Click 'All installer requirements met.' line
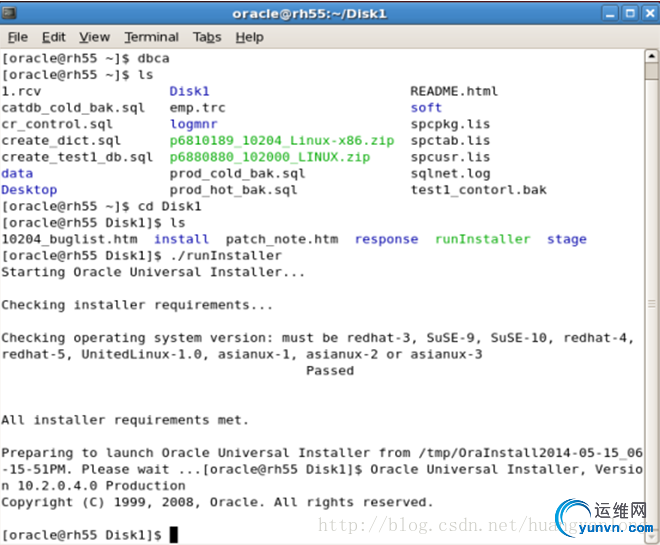 tap(125, 420)
